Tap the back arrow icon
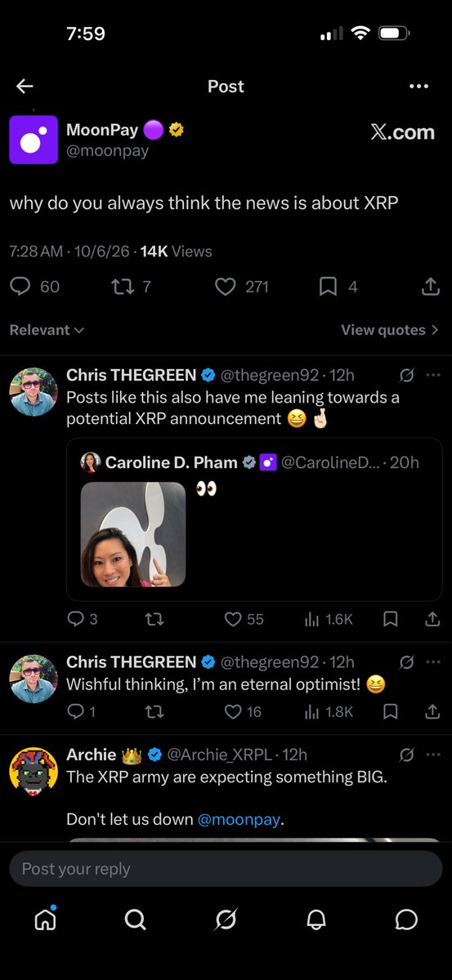 [25, 87]
